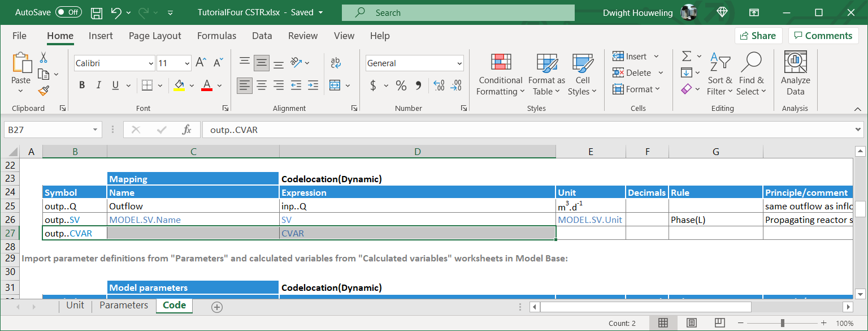
Task: Click the zoom slider in status bar
Action: pyautogui.click(x=783, y=323)
